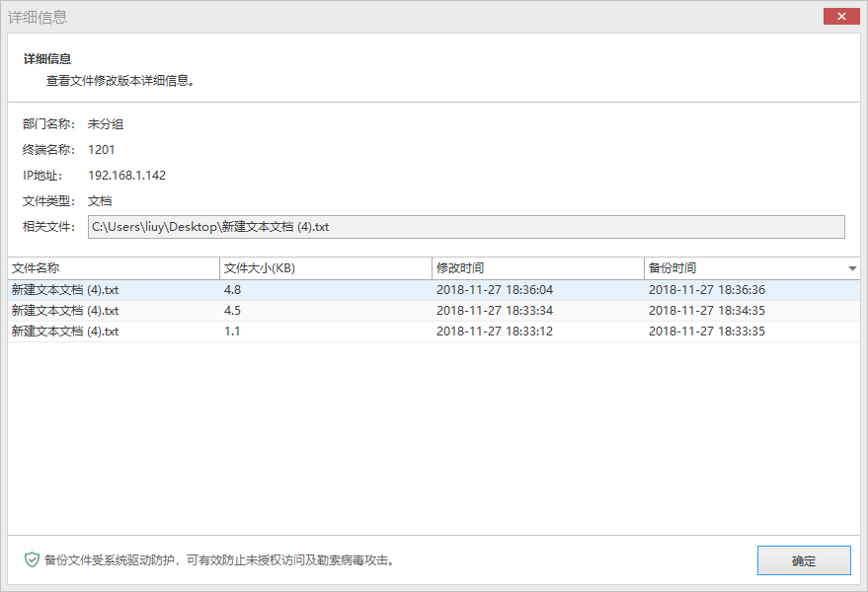Sort by the 修改时间 column header
Screen dimensions: 868x592
click(537, 268)
